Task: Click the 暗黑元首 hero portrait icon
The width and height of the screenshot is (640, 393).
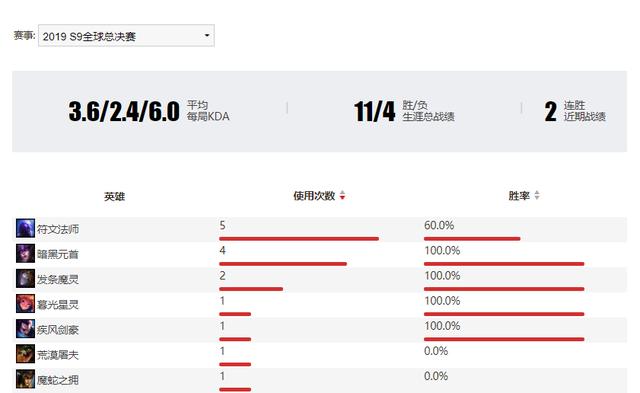Action: [x=25, y=253]
